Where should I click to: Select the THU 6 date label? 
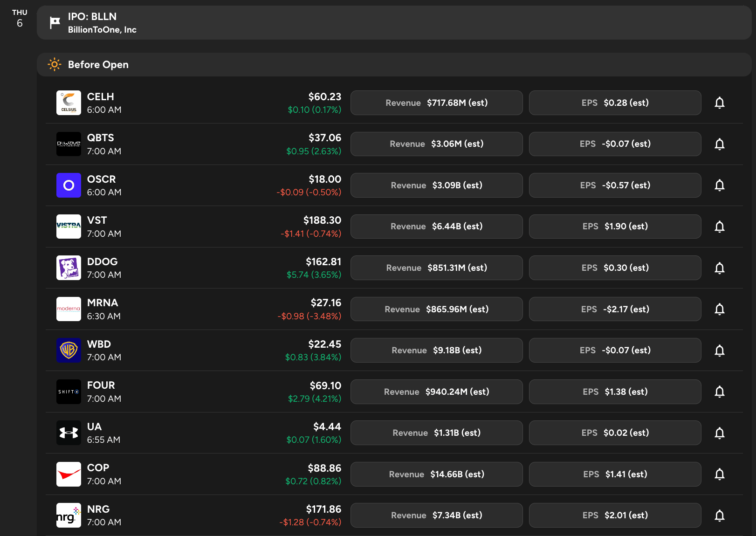tap(20, 18)
